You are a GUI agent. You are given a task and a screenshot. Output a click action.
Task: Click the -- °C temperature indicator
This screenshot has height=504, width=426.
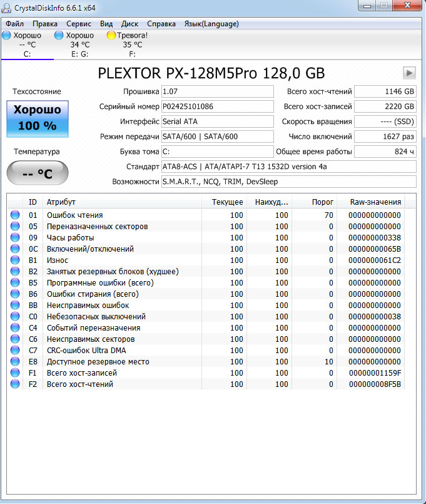(38, 173)
